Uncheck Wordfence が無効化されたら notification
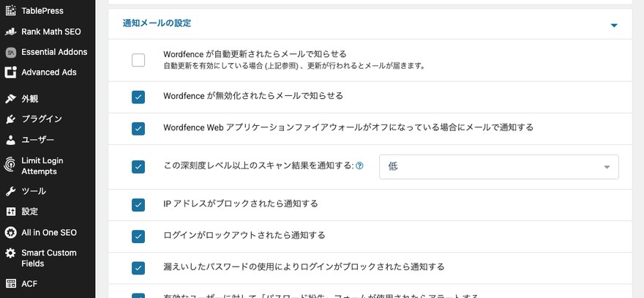 tap(138, 97)
